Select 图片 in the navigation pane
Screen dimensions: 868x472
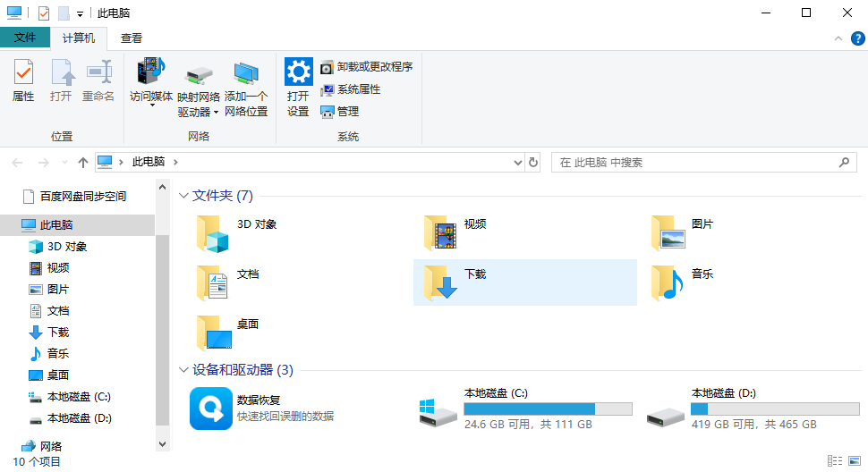tap(57, 290)
